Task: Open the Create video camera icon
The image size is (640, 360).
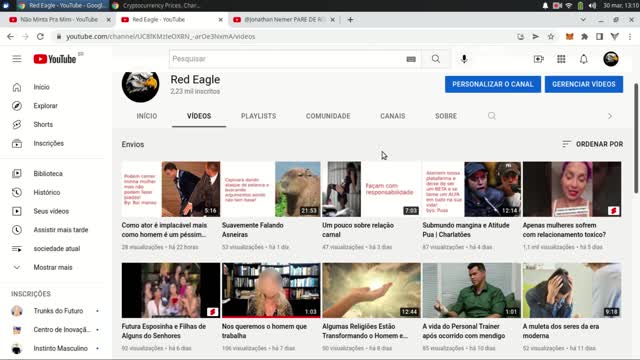Action: pos(539,59)
